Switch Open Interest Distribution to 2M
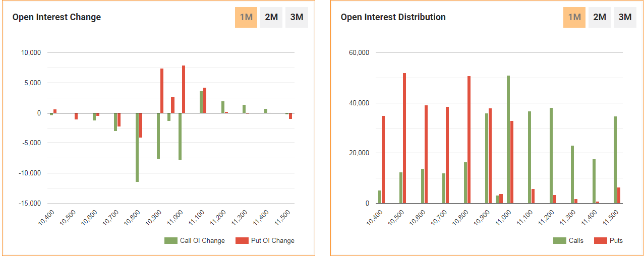Image resolution: width=644 pixels, height=257 pixels. pyautogui.click(x=600, y=17)
